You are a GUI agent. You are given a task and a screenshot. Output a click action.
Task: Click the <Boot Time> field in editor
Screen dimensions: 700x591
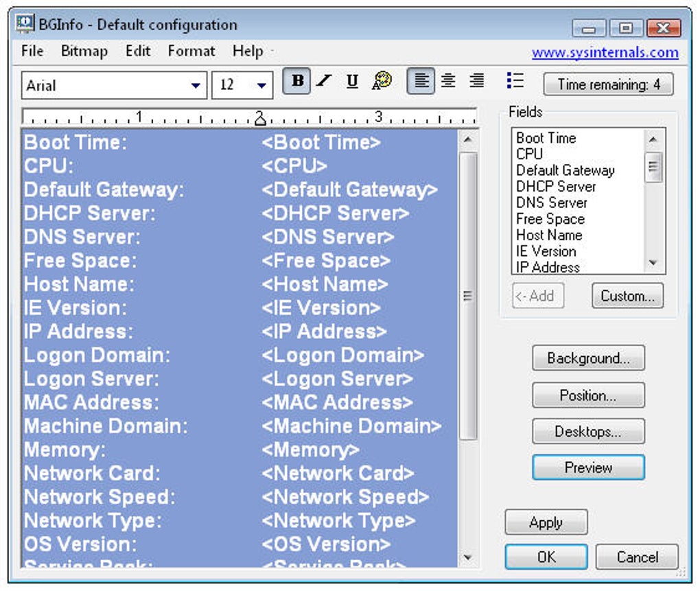point(321,143)
